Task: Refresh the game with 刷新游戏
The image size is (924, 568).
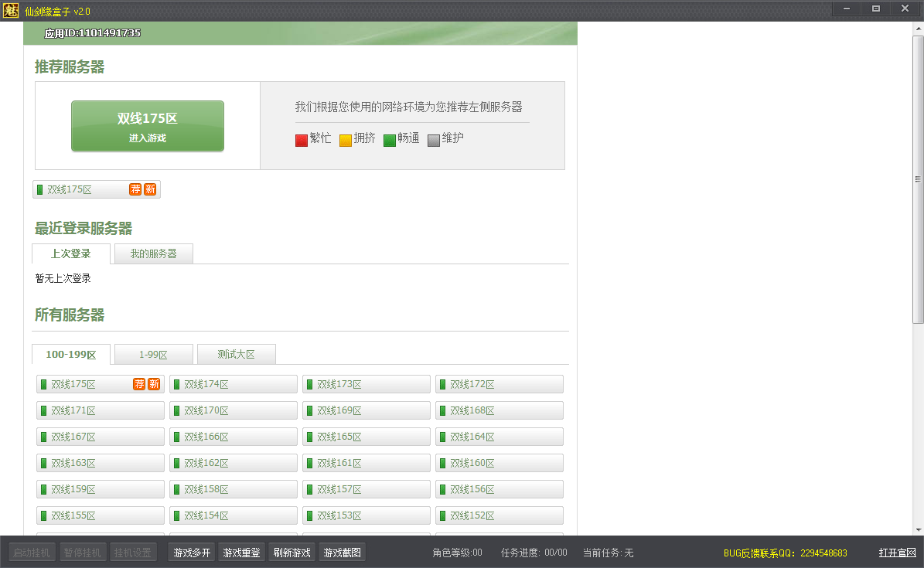Action: (292, 553)
